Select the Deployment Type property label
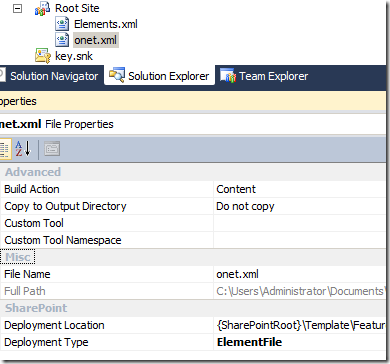 pyautogui.click(x=46, y=342)
